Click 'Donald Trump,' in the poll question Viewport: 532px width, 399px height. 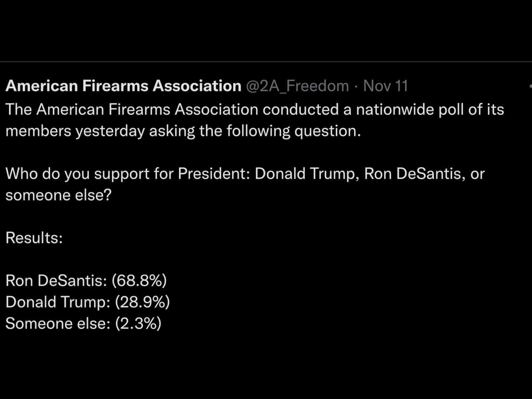(x=307, y=174)
